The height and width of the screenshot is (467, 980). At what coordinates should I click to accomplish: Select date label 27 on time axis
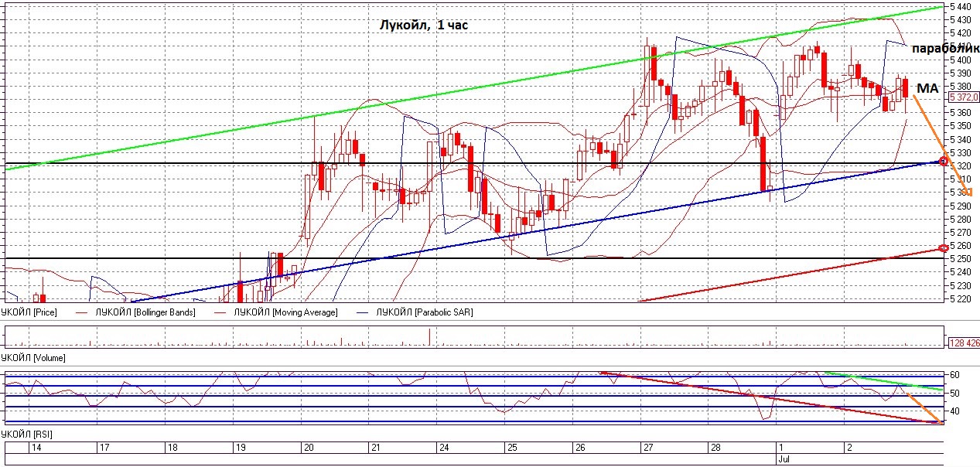[647, 448]
